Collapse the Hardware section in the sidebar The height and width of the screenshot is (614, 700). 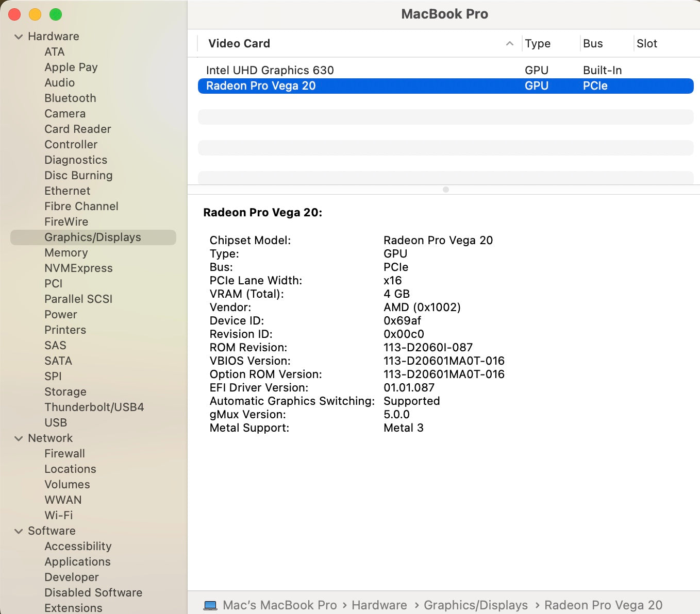[19, 36]
